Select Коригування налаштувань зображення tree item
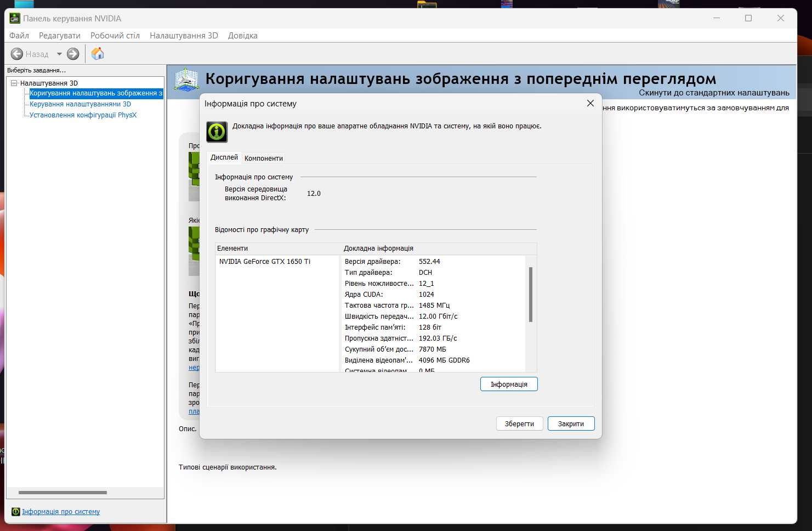The image size is (812, 531). click(96, 93)
